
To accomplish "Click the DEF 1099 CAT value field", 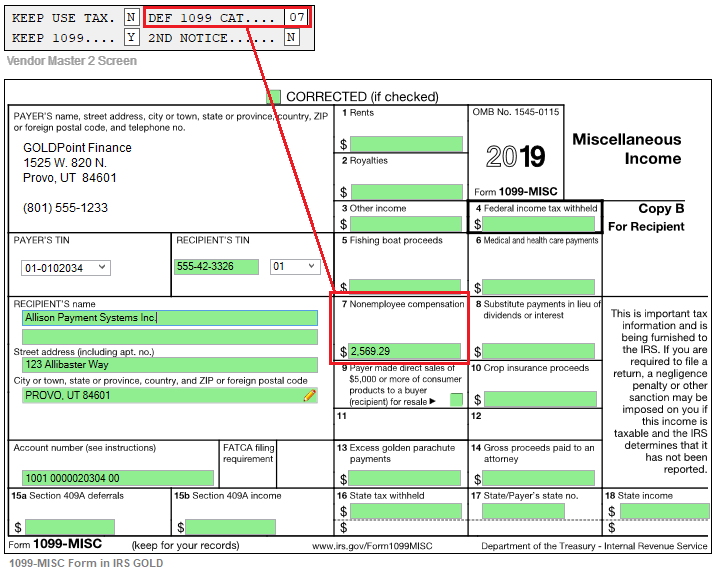I will click(x=296, y=18).
